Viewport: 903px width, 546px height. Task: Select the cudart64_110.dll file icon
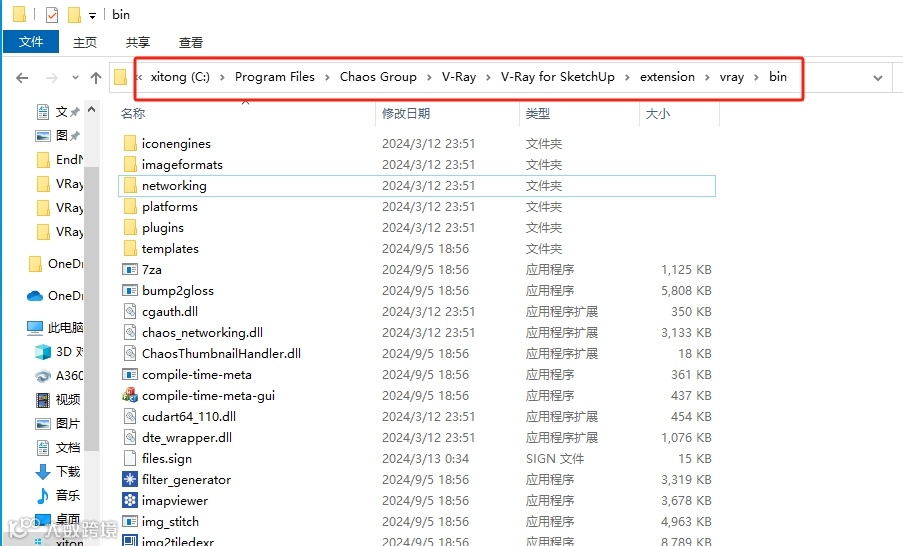tap(130, 417)
